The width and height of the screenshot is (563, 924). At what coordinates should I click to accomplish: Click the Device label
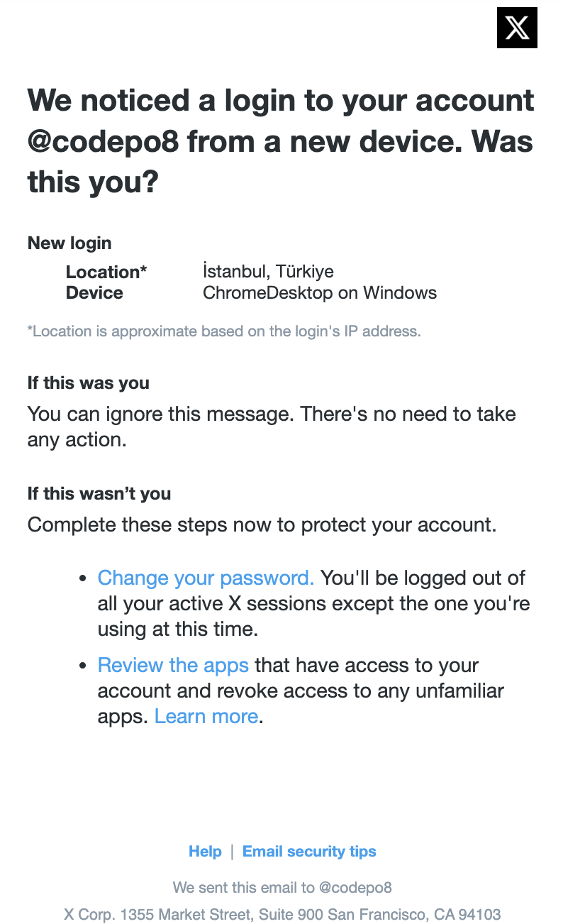point(94,292)
